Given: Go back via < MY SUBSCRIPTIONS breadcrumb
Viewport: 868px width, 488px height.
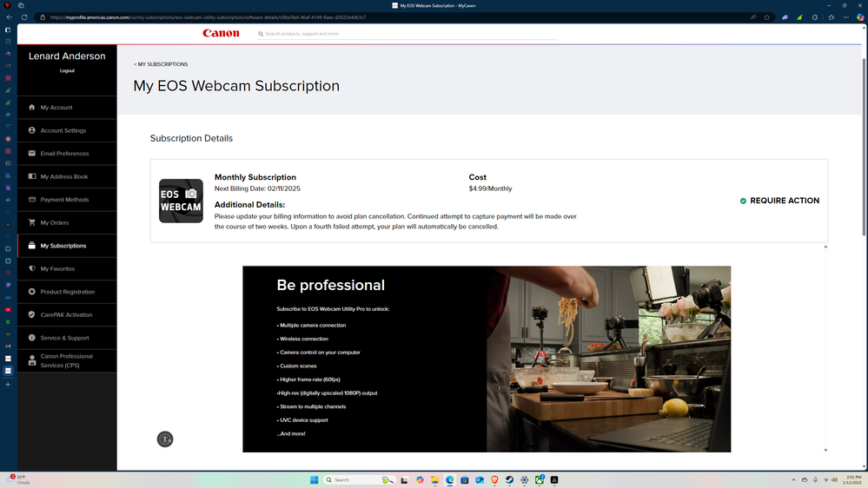Looking at the screenshot, I should pos(161,64).
